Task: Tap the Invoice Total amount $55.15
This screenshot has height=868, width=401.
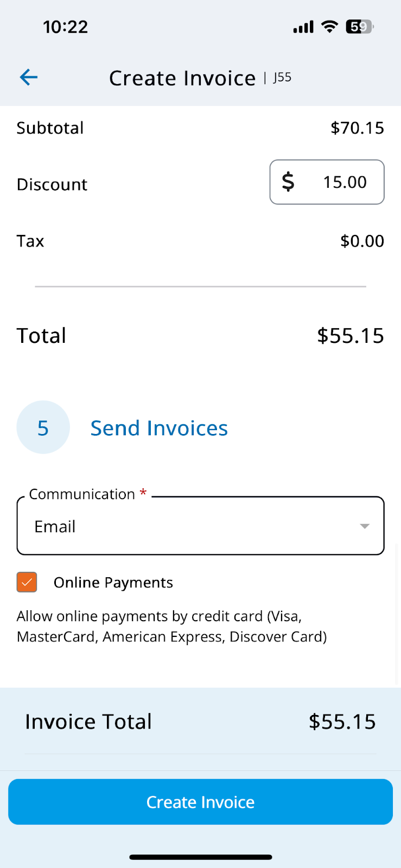Action: pyautogui.click(x=342, y=722)
